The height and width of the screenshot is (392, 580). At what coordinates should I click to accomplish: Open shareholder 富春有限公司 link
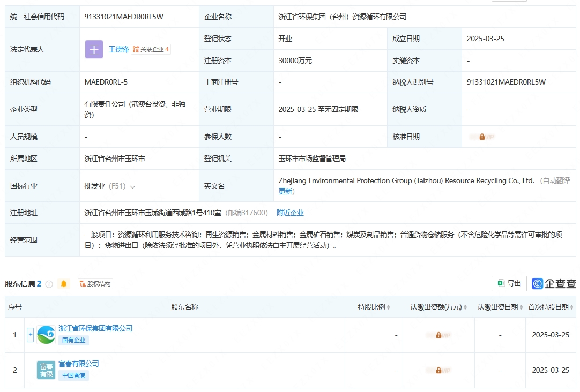tap(79, 364)
